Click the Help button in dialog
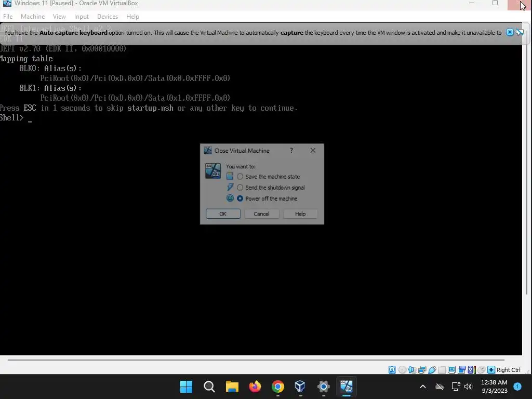 click(x=300, y=214)
